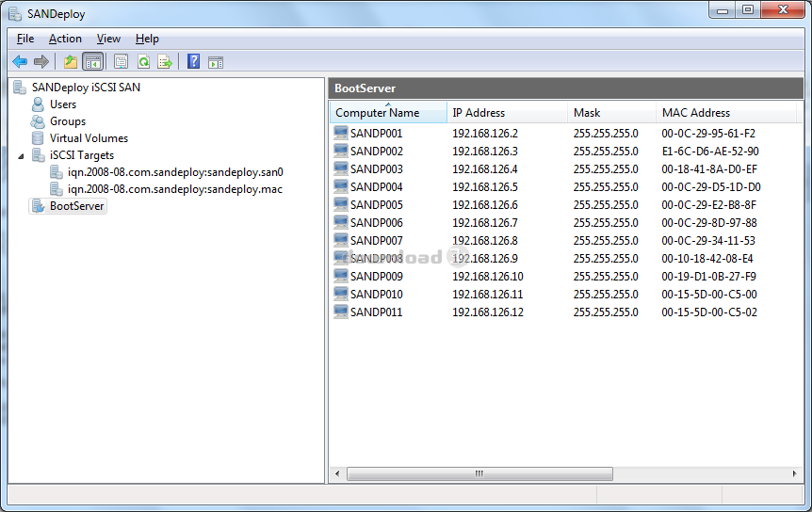Select the SANDP010 row name
812x512 pixels.
click(x=377, y=295)
